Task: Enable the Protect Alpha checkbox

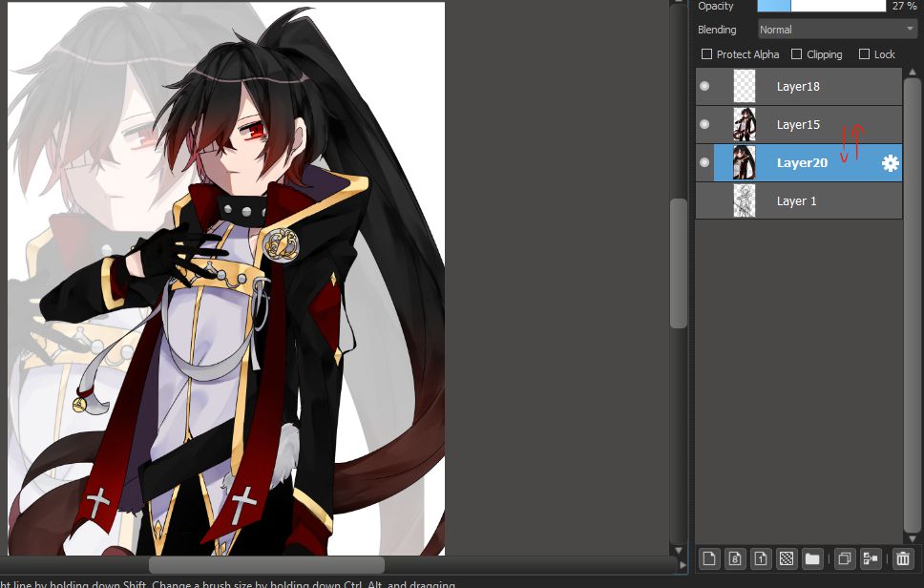Action: click(x=707, y=54)
